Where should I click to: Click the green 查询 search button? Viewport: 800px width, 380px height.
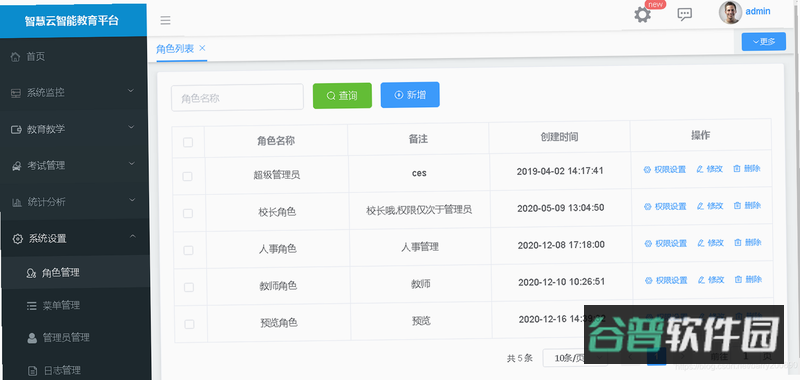pyautogui.click(x=342, y=95)
